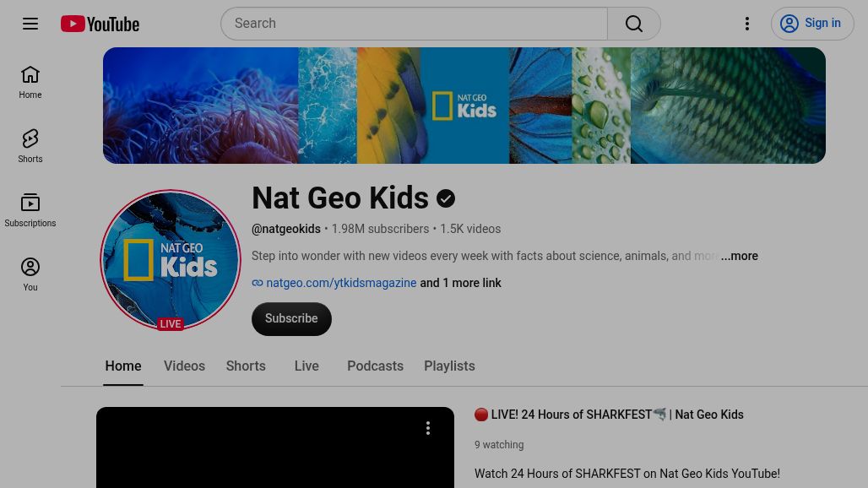Click the Sign in button
This screenshot has height=488, width=868.
click(812, 24)
